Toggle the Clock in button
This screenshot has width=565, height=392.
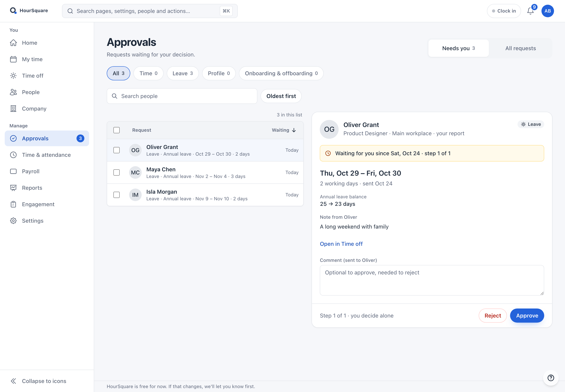point(504,11)
